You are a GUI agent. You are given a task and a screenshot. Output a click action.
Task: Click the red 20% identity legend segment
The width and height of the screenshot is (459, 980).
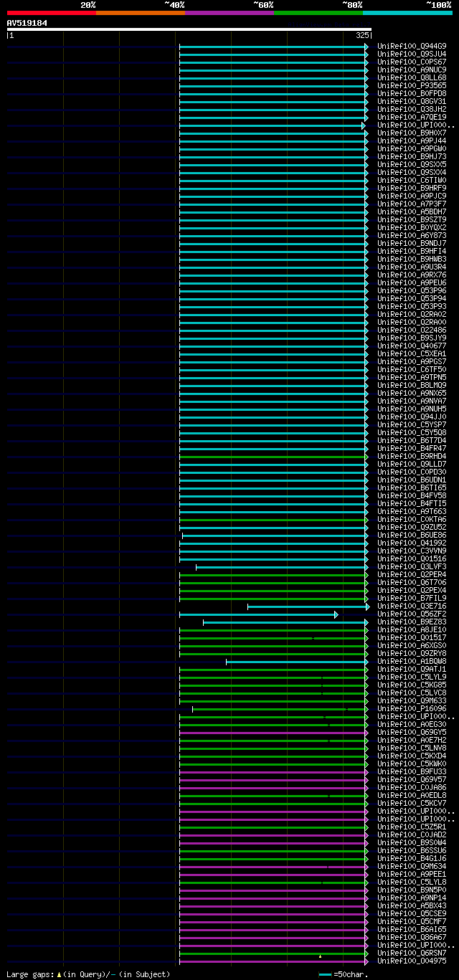pos(52,12)
